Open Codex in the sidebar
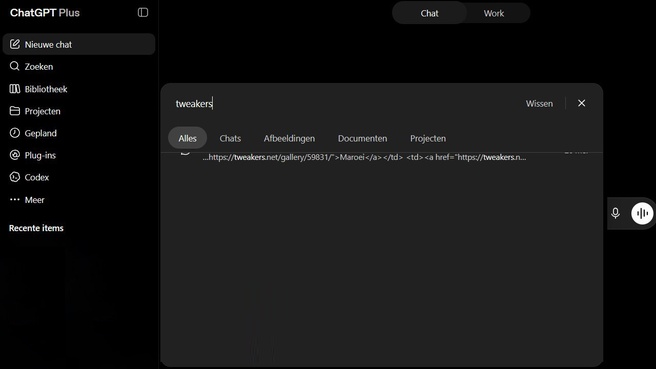 (79, 177)
